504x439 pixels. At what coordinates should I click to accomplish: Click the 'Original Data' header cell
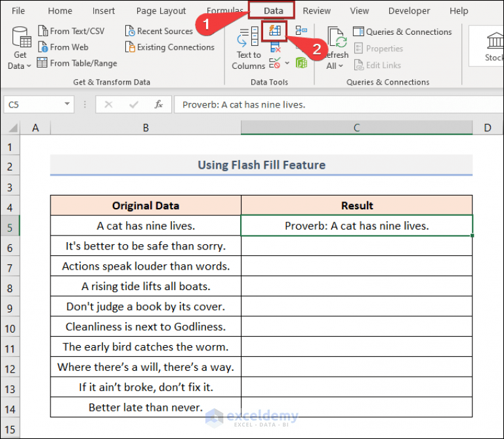point(146,205)
